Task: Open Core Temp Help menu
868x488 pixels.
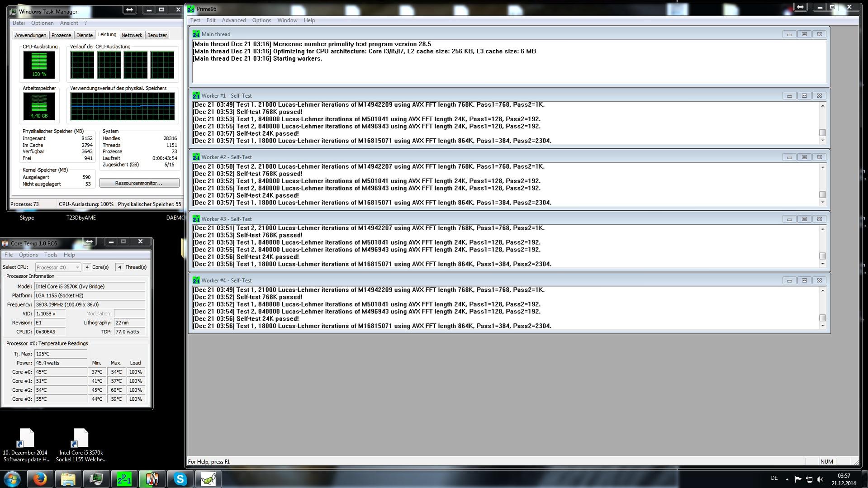Action: [x=69, y=255]
